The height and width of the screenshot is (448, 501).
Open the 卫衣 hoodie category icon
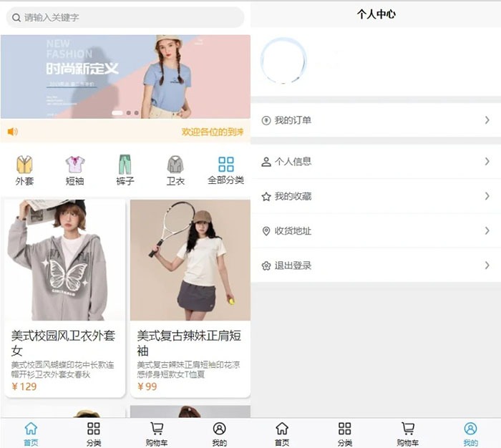175,165
